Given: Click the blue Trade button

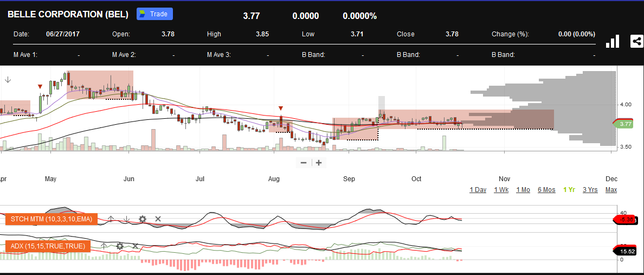Looking at the screenshot, I should [154, 14].
